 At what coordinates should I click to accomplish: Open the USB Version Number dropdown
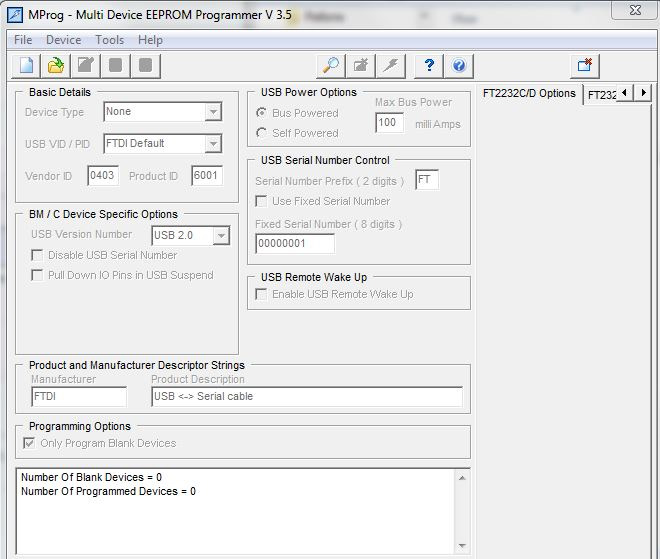[221, 236]
